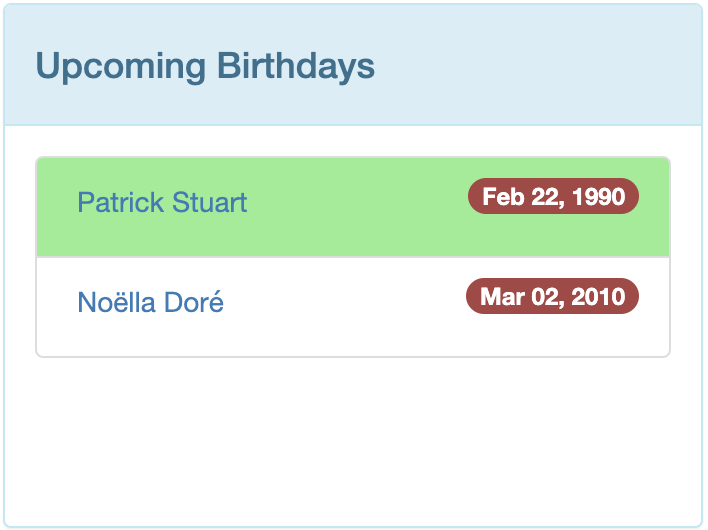Click the empty area below the birthday list
This screenshot has width=708, height=530.
click(x=352, y=440)
